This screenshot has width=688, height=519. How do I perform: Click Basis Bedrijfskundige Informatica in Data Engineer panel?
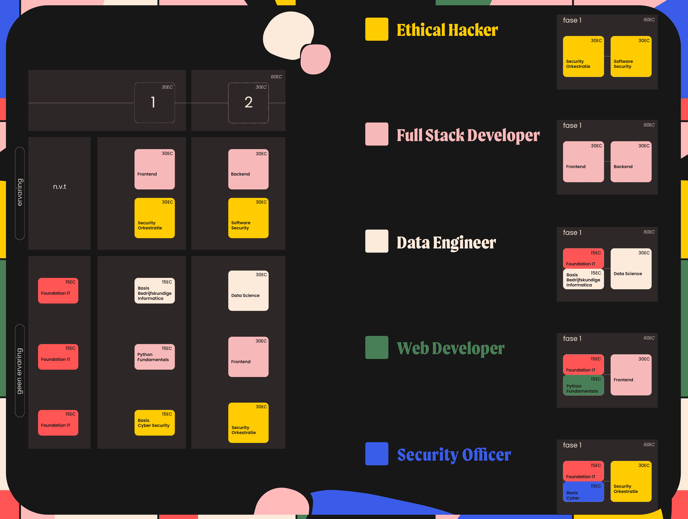click(583, 279)
